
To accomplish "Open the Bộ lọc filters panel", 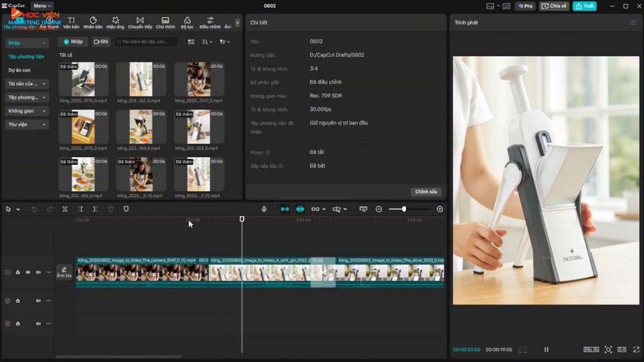I will pyautogui.click(x=187, y=23).
